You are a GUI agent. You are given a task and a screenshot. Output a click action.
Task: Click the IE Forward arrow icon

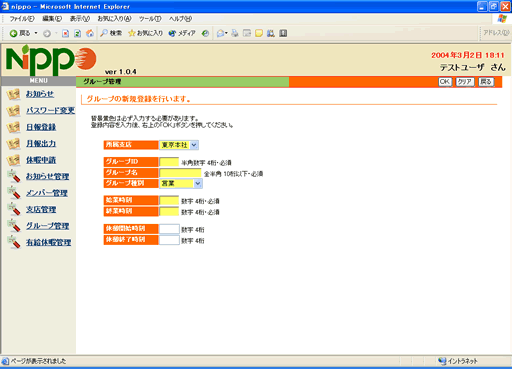pyautogui.click(x=47, y=33)
